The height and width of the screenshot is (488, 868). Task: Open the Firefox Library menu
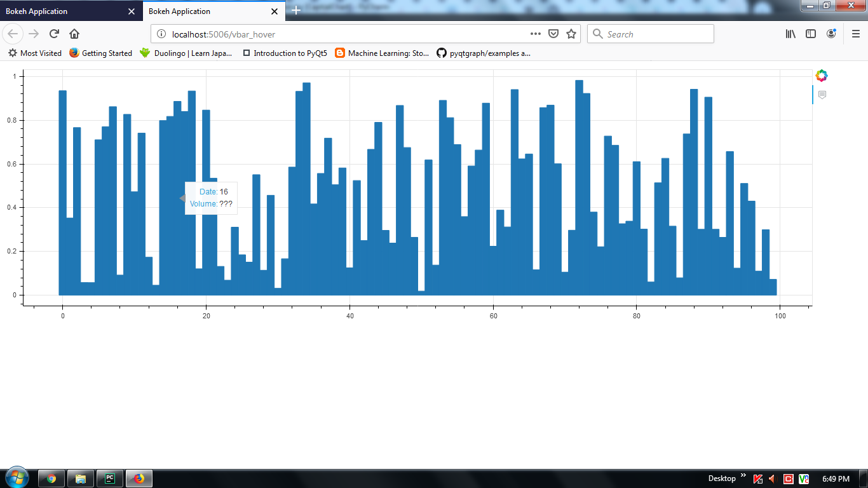[x=790, y=34]
